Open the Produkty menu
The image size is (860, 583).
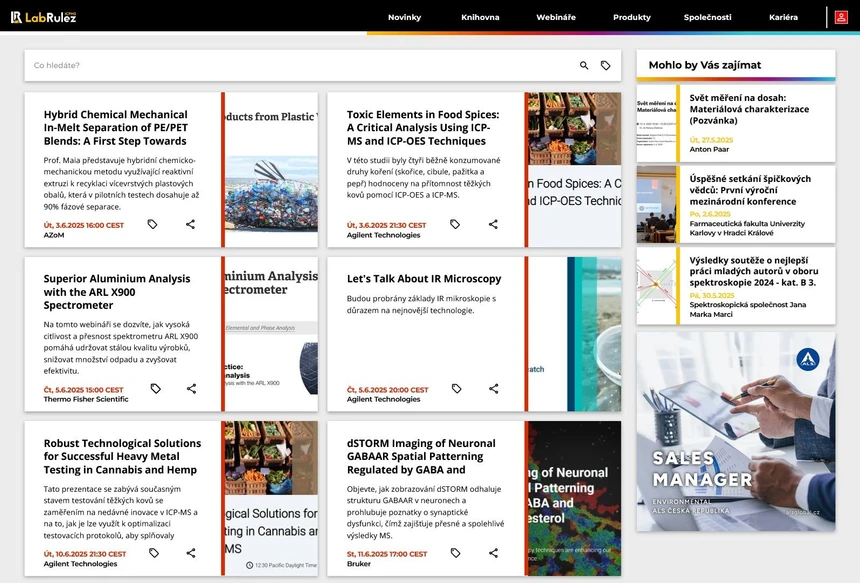tap(632, 17)
